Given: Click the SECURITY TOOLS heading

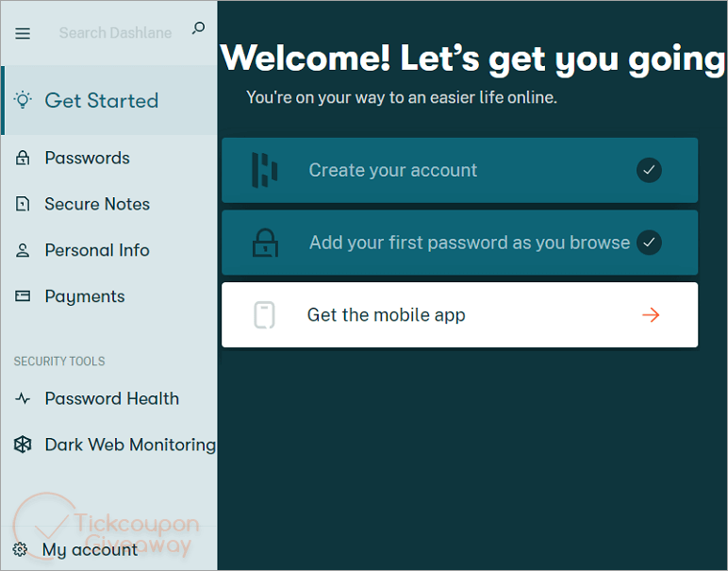Looking at the screenshot, I should (59, 361).
